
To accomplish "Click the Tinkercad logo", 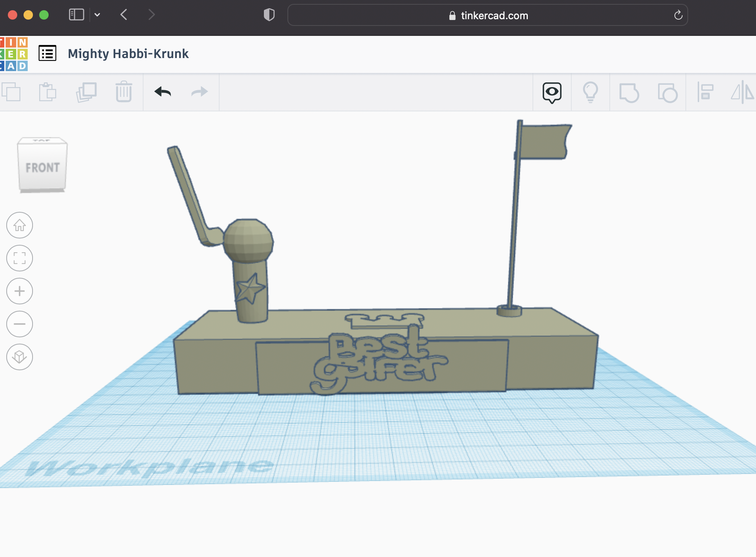I will (14, 54).
